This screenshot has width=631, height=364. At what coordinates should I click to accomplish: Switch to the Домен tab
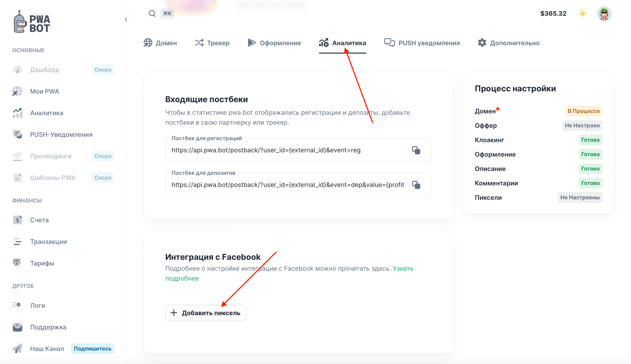point(160,43)
